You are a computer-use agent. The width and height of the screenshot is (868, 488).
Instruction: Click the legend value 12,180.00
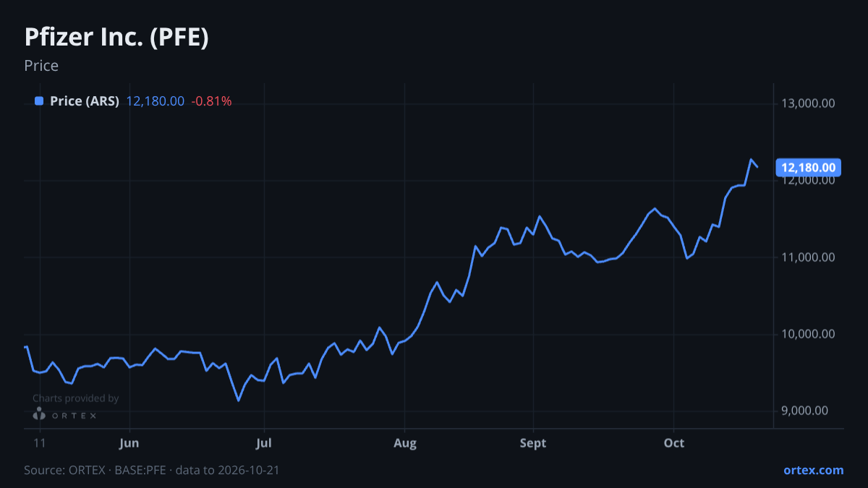(156, 101)
